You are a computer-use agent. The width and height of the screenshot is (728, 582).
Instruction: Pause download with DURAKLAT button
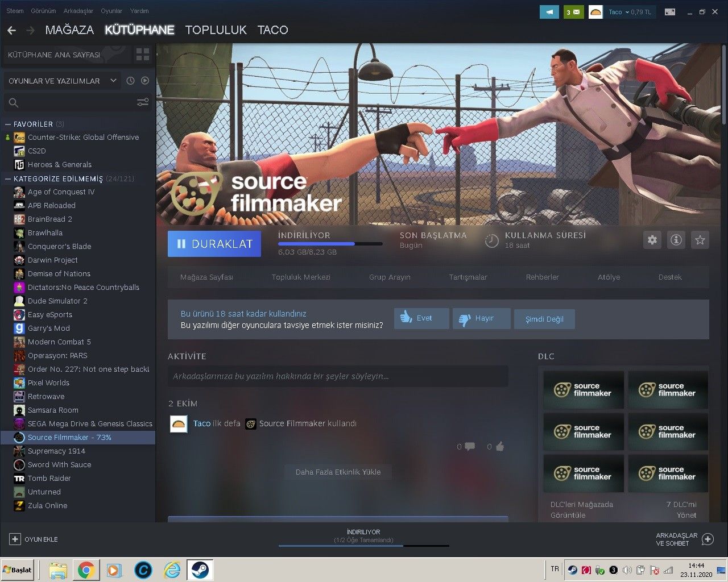click(214, 244)
